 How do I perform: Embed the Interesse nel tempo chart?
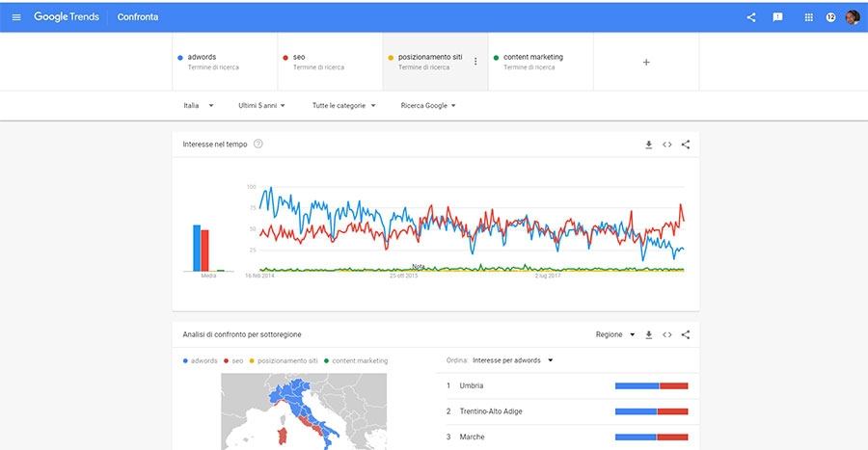[667, 145]
